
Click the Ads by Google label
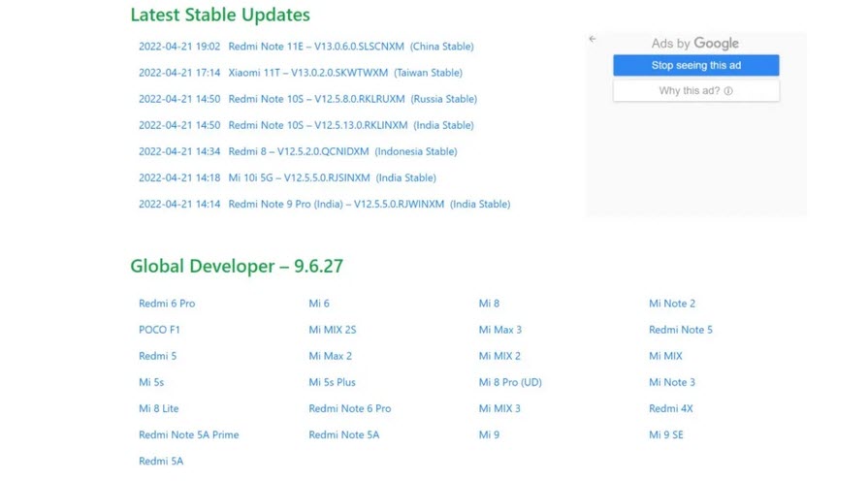pyautogui.click(x=694, y=44)
